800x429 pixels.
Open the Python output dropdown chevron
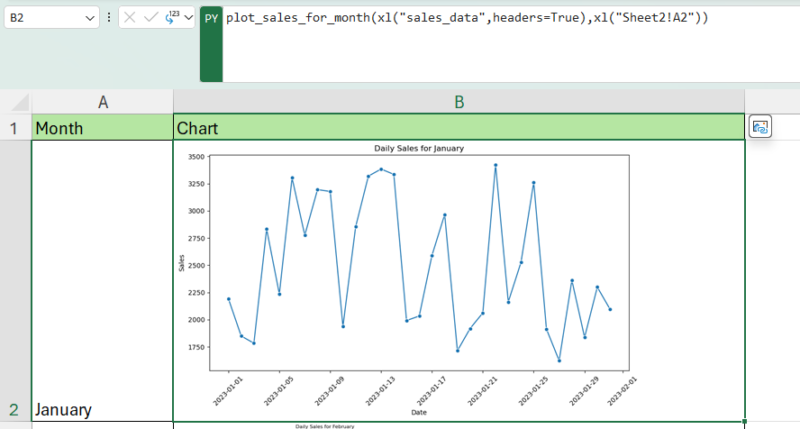point(188,18)
